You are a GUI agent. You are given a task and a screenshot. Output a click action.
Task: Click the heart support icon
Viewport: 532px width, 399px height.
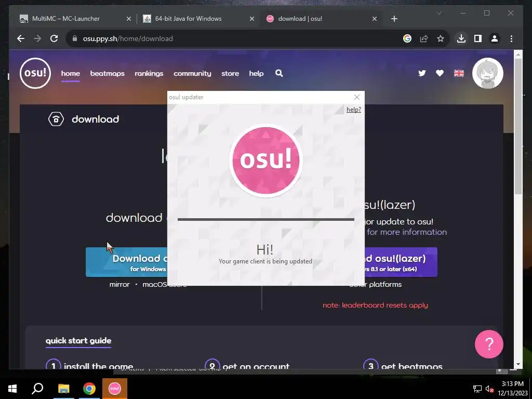[440, 73]
